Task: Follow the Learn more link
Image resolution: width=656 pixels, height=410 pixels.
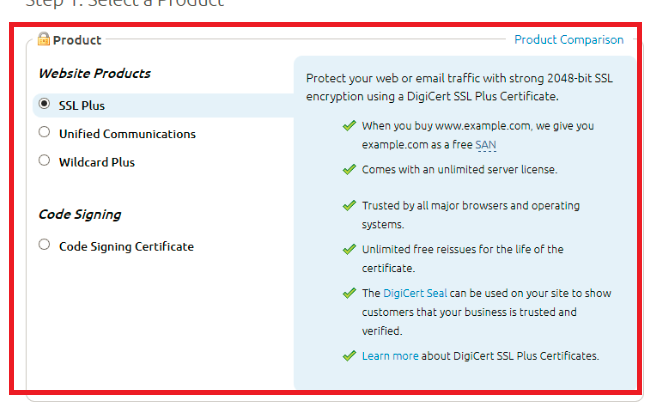Action: (x=390, y=356)
